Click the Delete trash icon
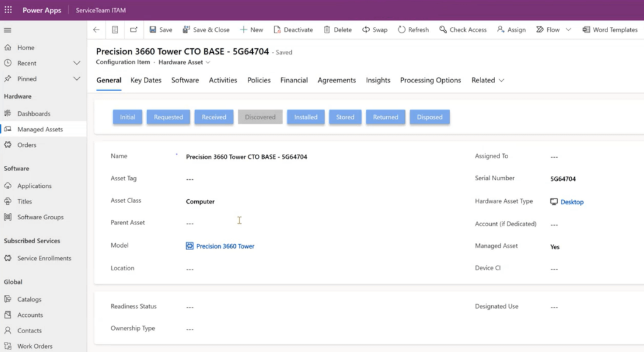644x352 pixels. pos(327,30)
